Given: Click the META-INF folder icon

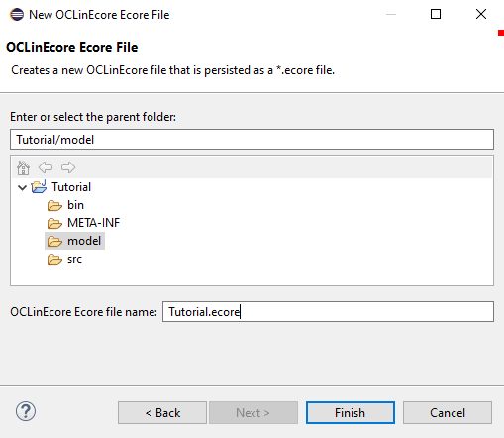Looking at the screenshot, I should tap(54, 223).
